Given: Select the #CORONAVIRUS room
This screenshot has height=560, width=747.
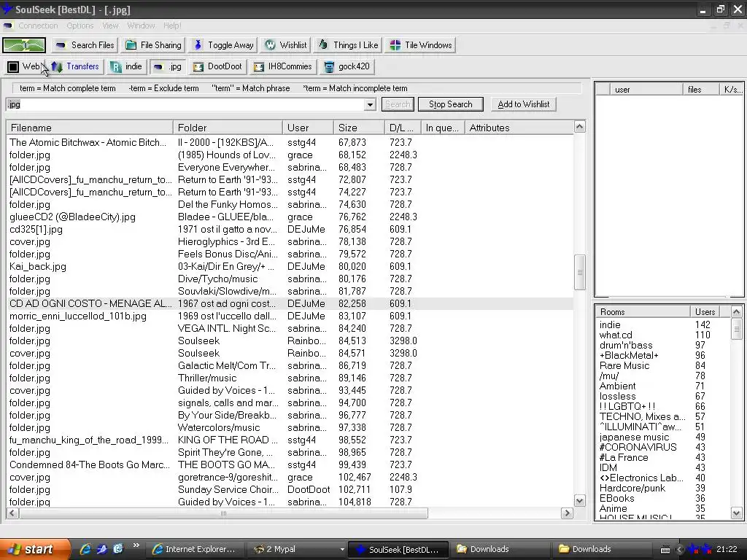Looking at the screenshot, I should 663,447.
